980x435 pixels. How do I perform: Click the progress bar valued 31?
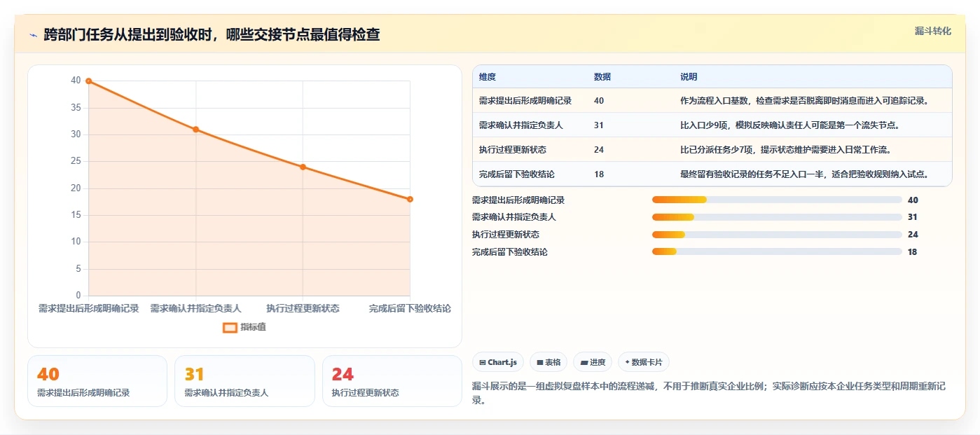(777, 217)
